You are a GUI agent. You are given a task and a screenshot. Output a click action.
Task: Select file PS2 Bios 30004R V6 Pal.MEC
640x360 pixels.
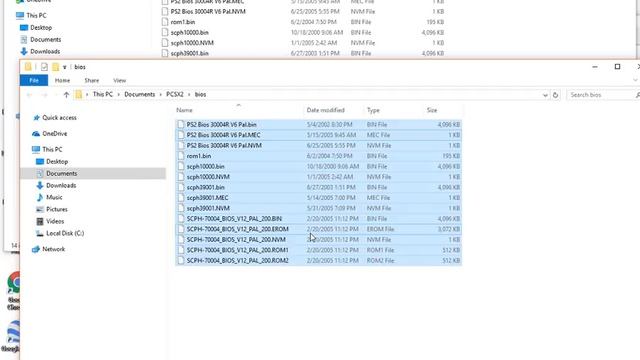(x=223, y=135)
